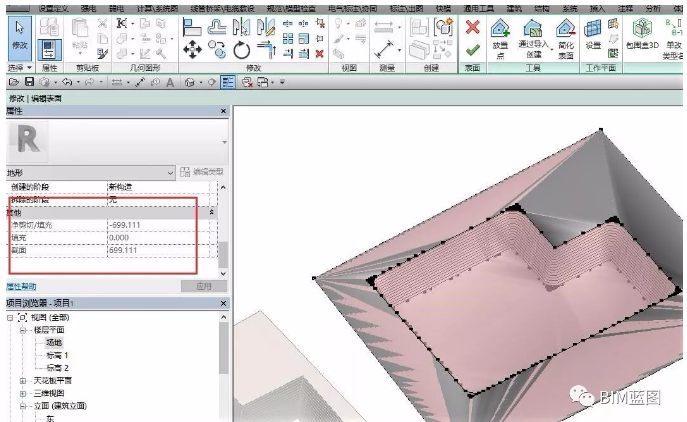687x422 pixels.
Task: Click the Match Type Properties paintbrush icon
Action: pos(102,53)
